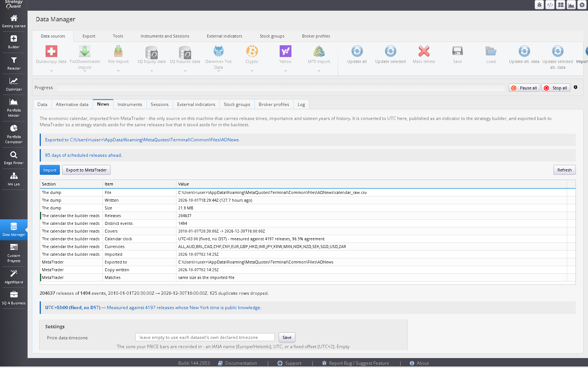Expand the Yahoo dropdown arrow
The image size is (588, 368).
286,71
